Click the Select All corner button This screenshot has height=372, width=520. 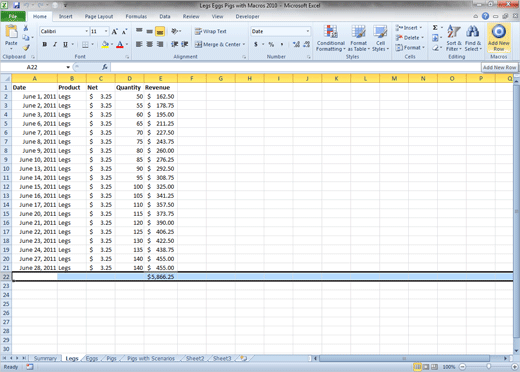[6, 79]
